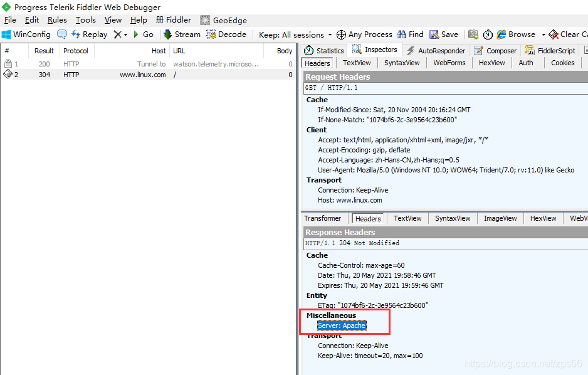Select response TextView tab

pyautogui.click(x=407, y=218)
